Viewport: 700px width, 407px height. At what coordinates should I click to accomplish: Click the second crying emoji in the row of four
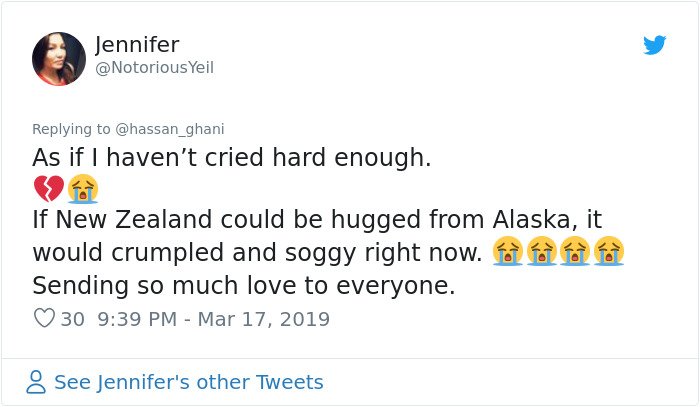(542, 251)
